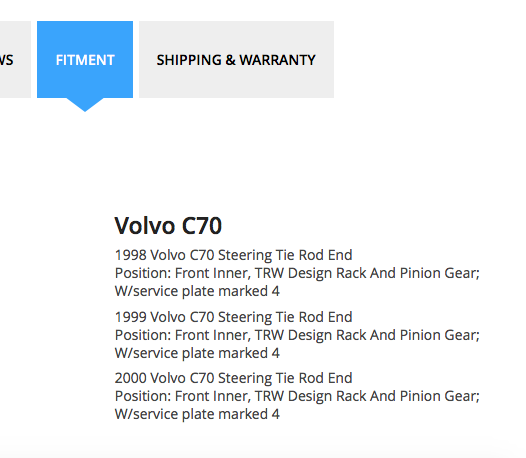
Task: Click the word SHIPPING in the tab bar
Action: (189, 60)
